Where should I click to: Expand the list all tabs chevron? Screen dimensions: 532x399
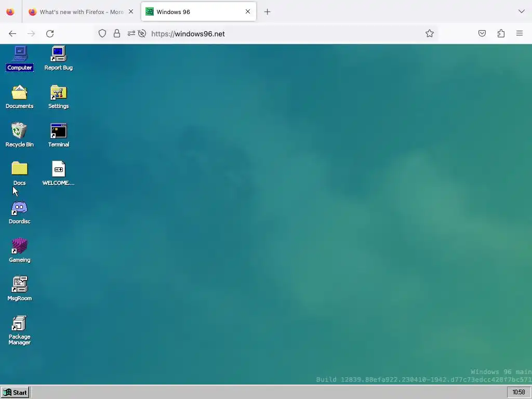(522, 11)
